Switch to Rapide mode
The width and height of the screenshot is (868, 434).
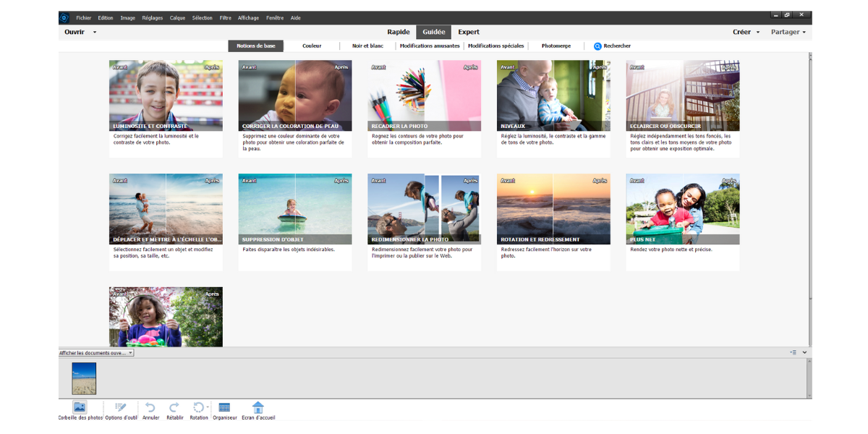(398, 32)
